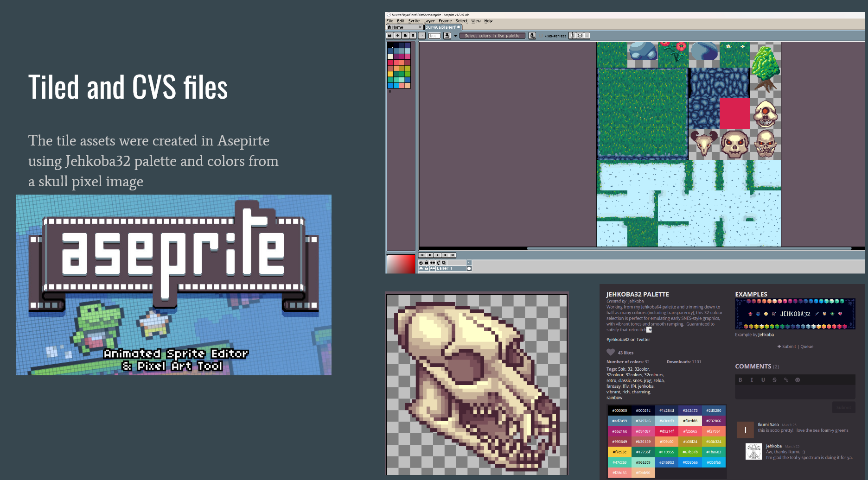The image size is (868, 480).
Task: Toggle continuous mode on Layer 1
Action: click(433, 268)
